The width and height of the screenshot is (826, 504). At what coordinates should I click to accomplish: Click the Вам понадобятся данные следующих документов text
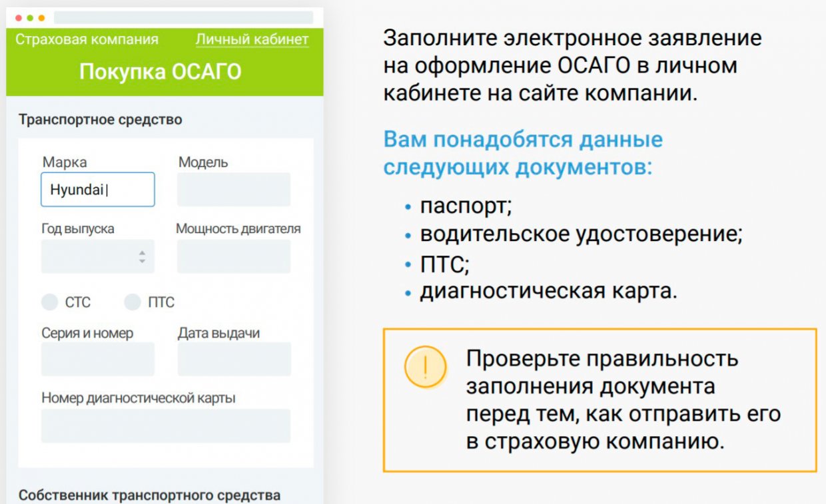523,153
